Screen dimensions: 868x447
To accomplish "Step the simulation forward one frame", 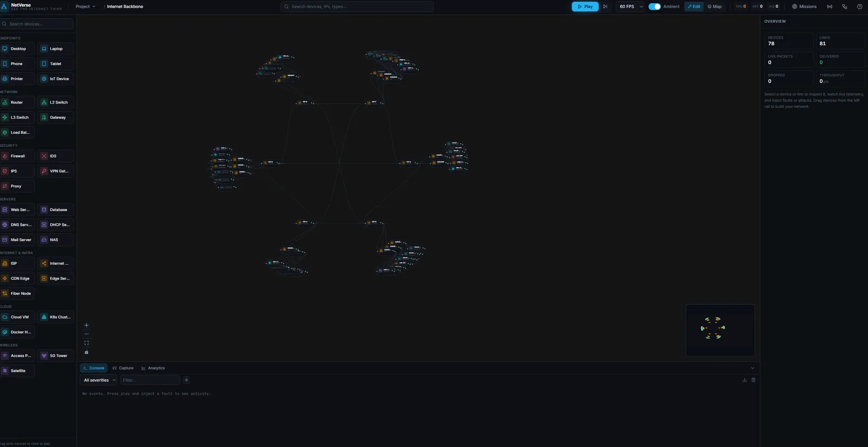I will click(605, 7).
